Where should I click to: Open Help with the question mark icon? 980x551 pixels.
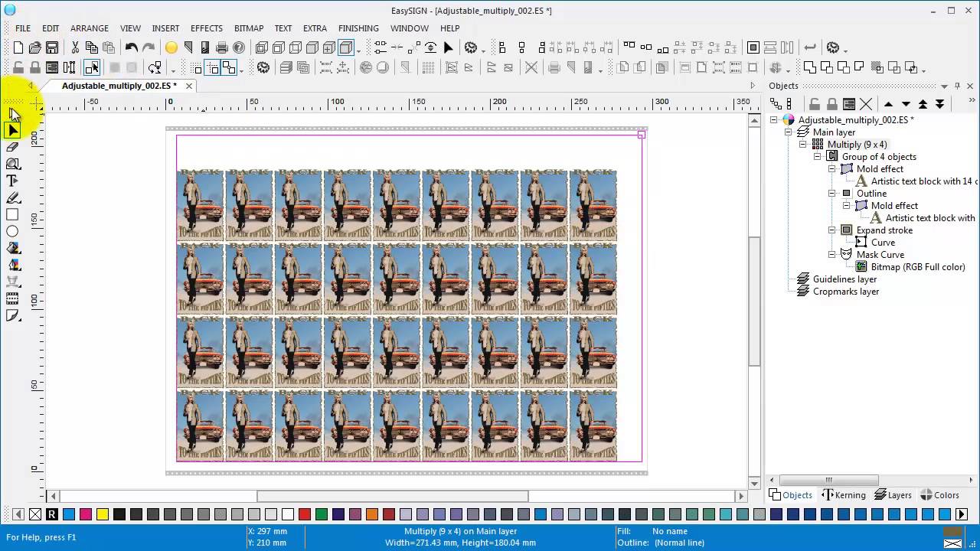click(239, 47)
